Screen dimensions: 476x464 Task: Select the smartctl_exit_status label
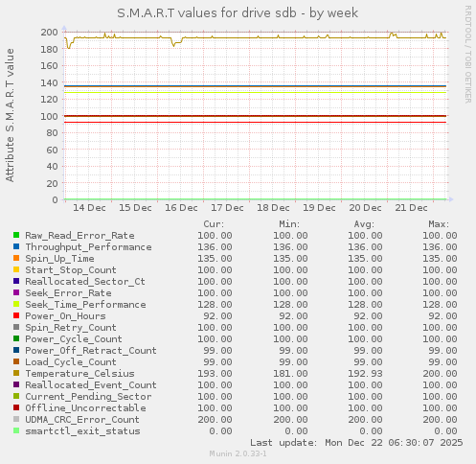coord(82,431)
